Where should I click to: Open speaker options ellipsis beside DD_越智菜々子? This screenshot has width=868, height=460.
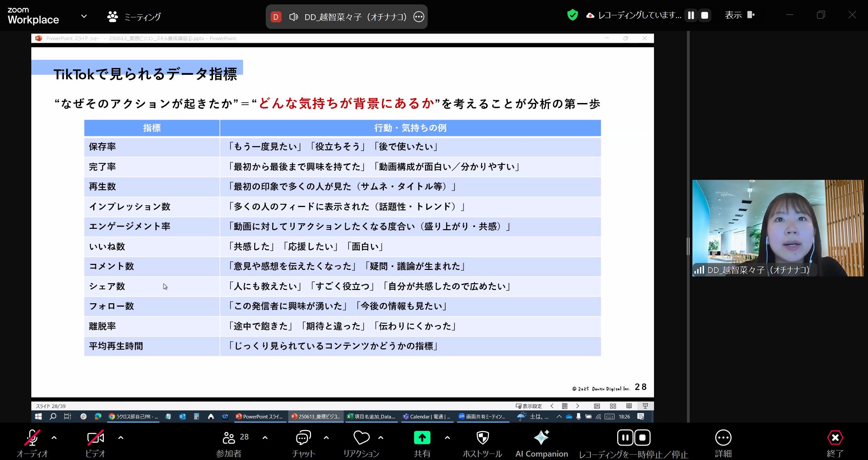point(419,16)
